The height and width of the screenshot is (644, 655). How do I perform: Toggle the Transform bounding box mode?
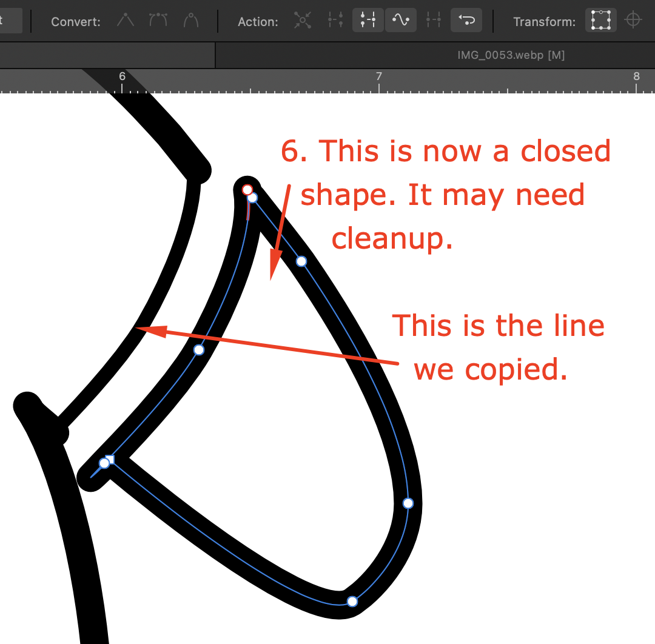coord(600,20)
